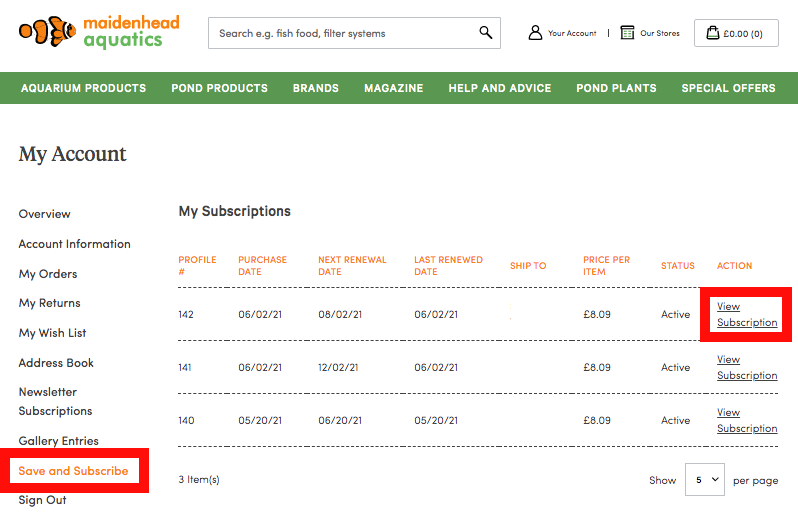Image resolution: width=798 pixels, height=527 pixels.
Task: Click the Action column header
Action: click(x=734, y=266)
